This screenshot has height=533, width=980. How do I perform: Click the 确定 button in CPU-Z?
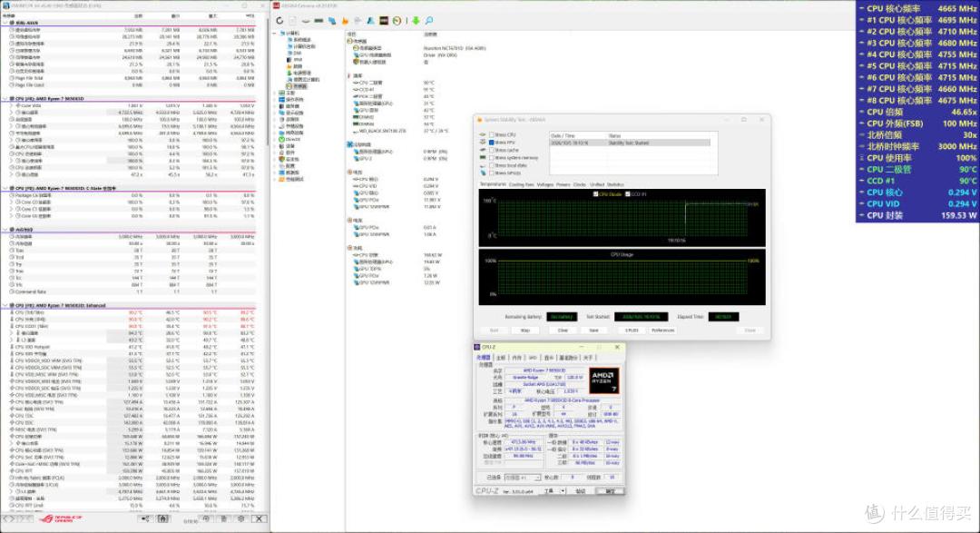611,492
